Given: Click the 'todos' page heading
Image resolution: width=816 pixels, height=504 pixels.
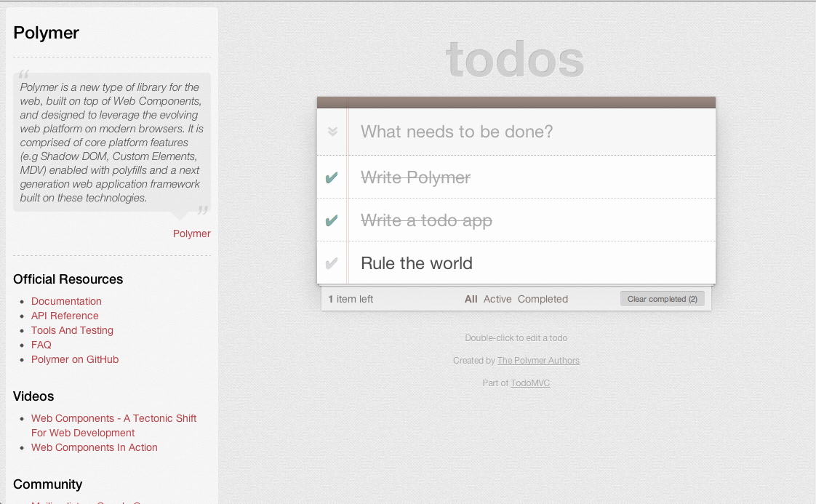Looking at the screenshot, I should pyautogui.click(x=515, y=60).
